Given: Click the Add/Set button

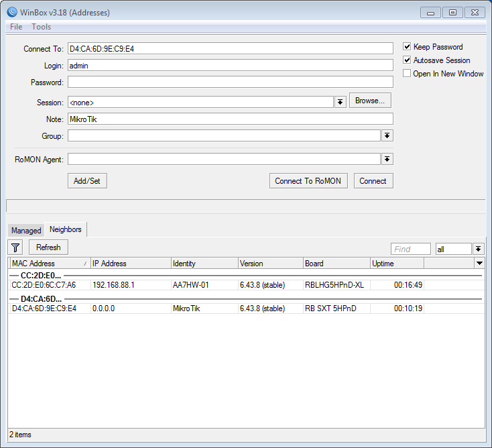Looking at the screenshot, I should 87,181.
